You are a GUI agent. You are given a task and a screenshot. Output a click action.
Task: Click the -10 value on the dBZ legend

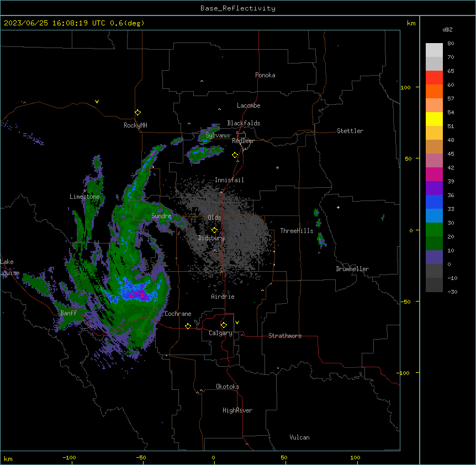pos(452,278)
